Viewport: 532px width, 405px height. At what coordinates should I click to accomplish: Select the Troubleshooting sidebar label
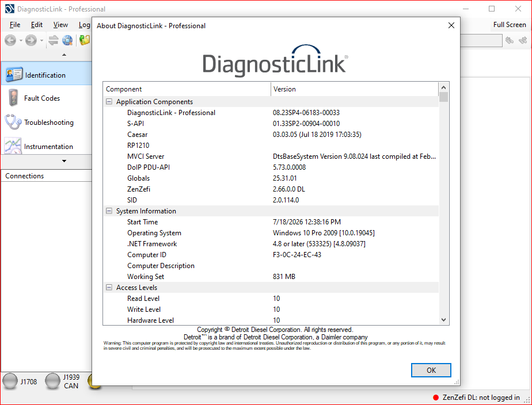49,123
